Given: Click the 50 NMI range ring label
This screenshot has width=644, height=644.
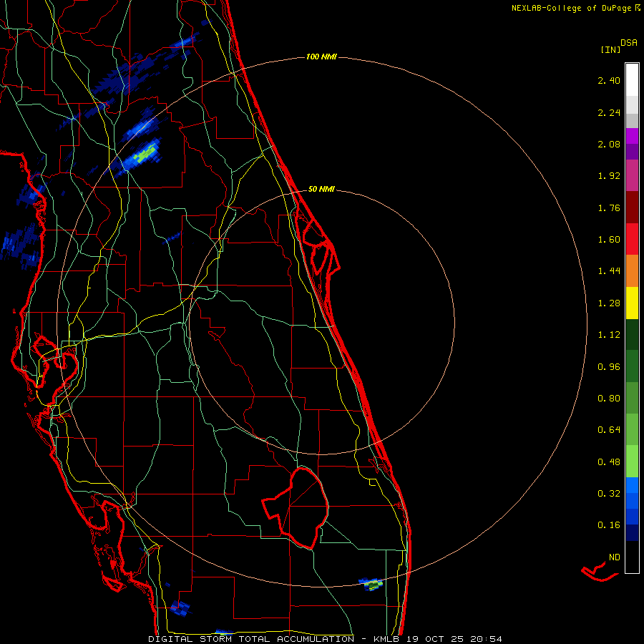Looking at the screenshot, I should coord(321,190).
